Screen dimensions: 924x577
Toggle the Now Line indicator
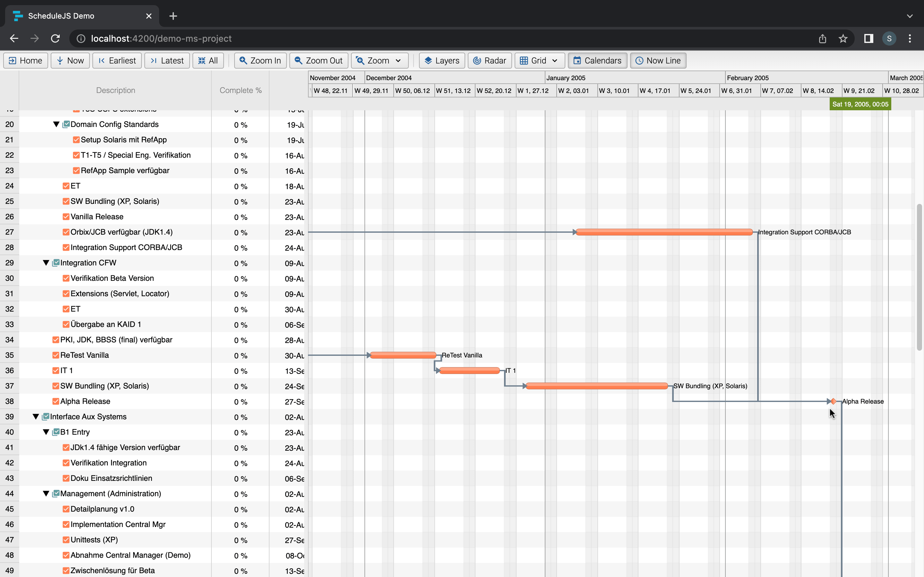tap(639, 60)
